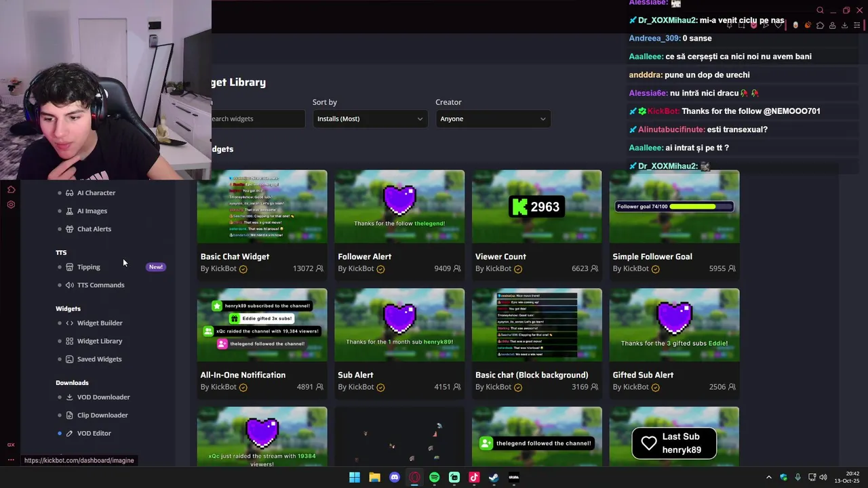Click the New! badge beside Tipping
Image resolution: width=868 pixels, height=488 pixels.
click(156, 267)
